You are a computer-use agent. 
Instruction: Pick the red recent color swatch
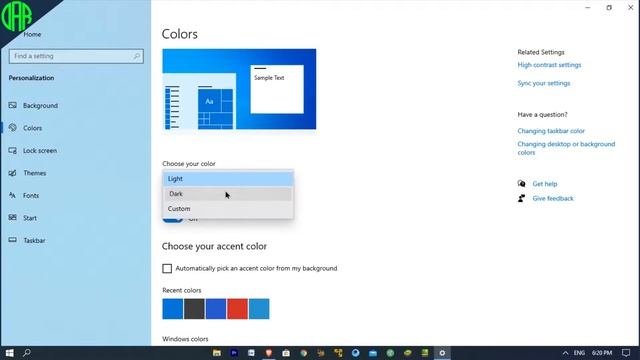coord(238,309)
